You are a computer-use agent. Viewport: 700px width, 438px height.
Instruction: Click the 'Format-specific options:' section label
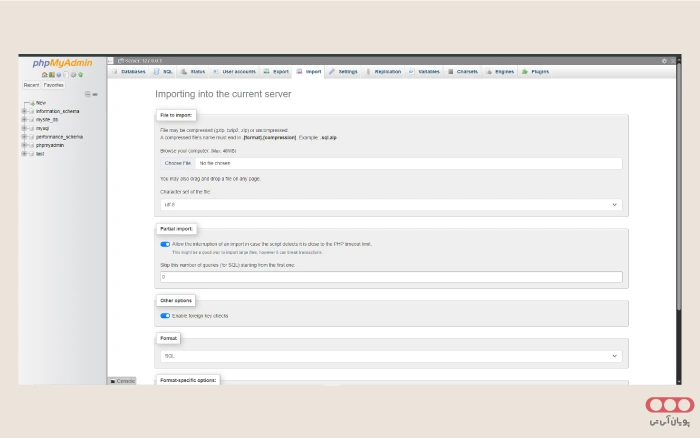188,380
